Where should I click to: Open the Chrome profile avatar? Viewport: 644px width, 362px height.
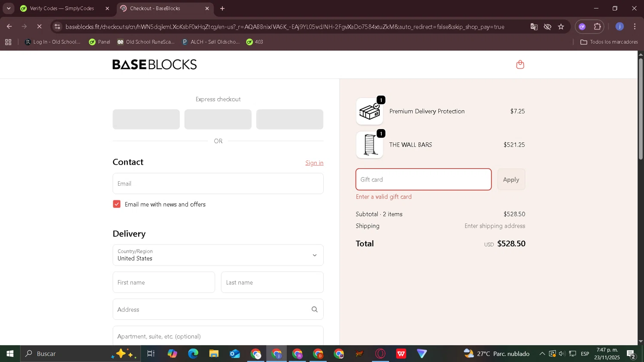pos(619,27)
